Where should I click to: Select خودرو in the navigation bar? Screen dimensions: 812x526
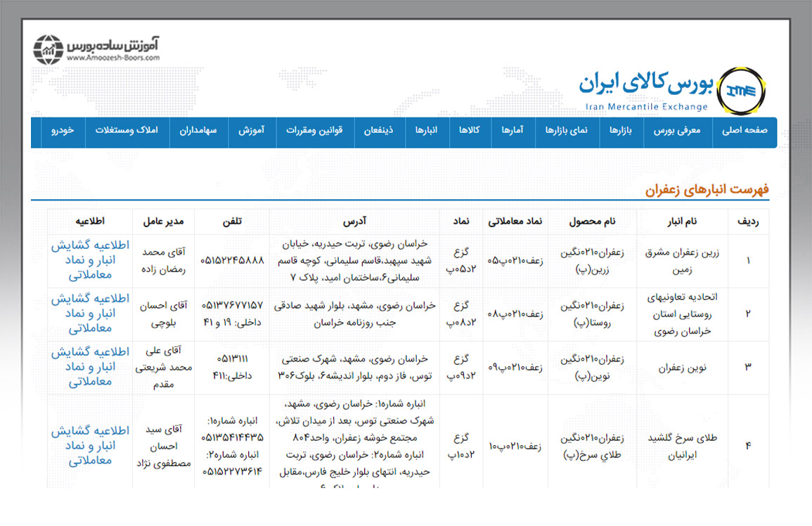click(63, 131)
